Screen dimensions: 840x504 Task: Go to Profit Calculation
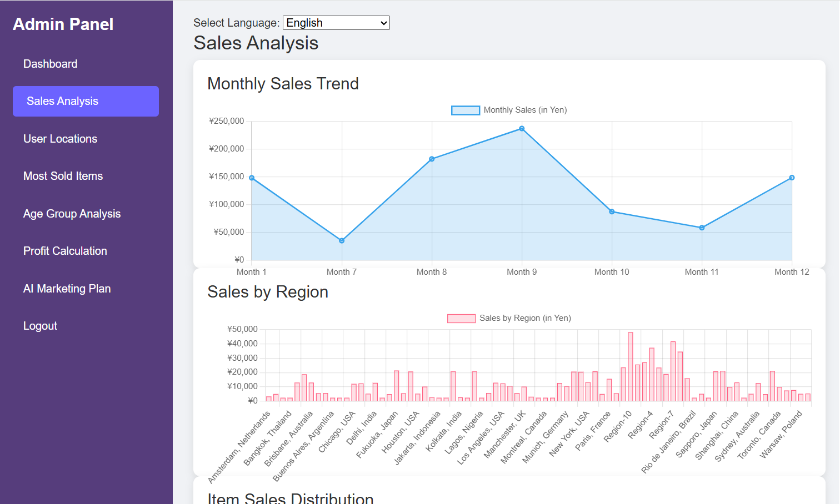[65, 251]
